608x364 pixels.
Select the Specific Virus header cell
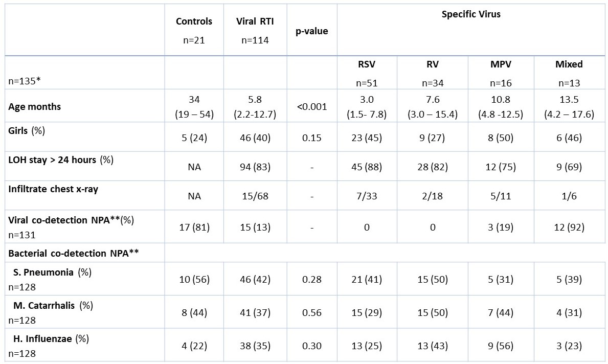(x=471, y=14)
